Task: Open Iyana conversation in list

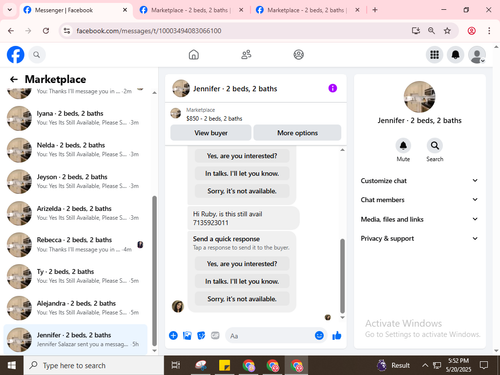Action: click(76, 118)
